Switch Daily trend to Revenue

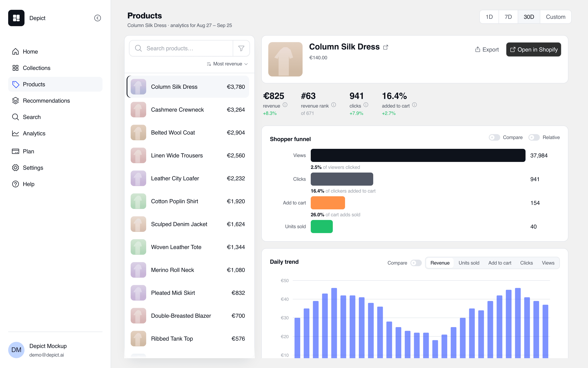point(440,263)
